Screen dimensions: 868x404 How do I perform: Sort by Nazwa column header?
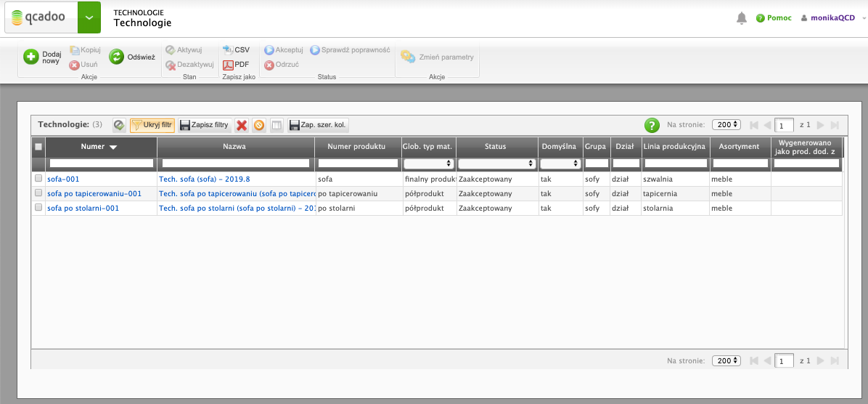click(x=236, y=147)
